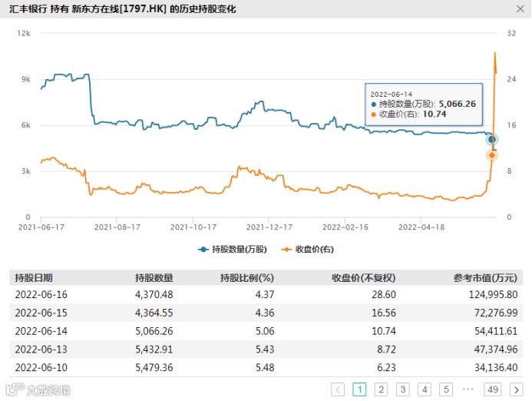Click holdings value 5,066.26 in table

154,331
